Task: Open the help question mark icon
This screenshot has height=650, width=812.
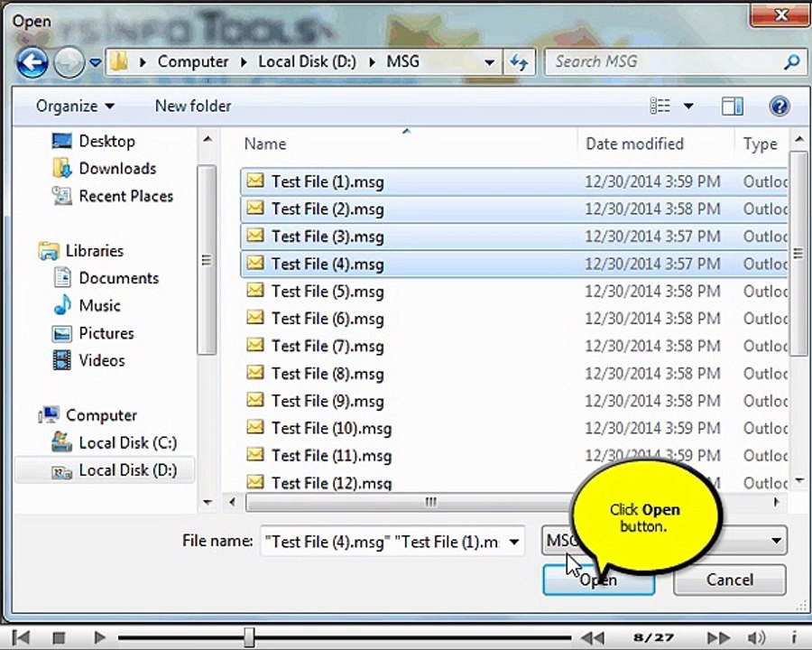Action: tap(779, 107)
